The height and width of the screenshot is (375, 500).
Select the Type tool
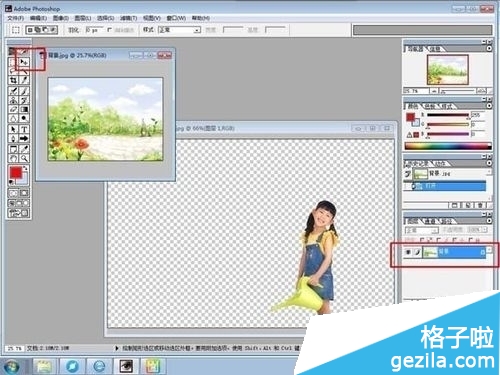click(x=24, y=129)
